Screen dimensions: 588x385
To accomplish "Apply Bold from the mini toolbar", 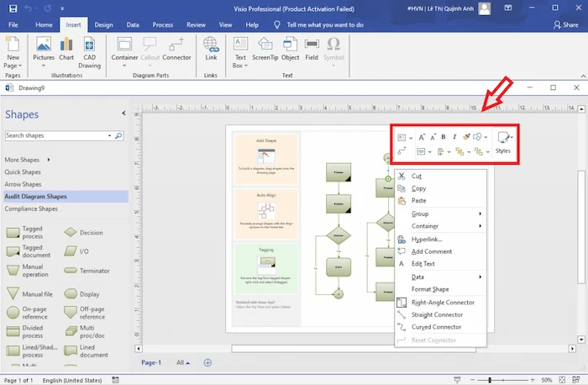I will click(x=444, y=137).
